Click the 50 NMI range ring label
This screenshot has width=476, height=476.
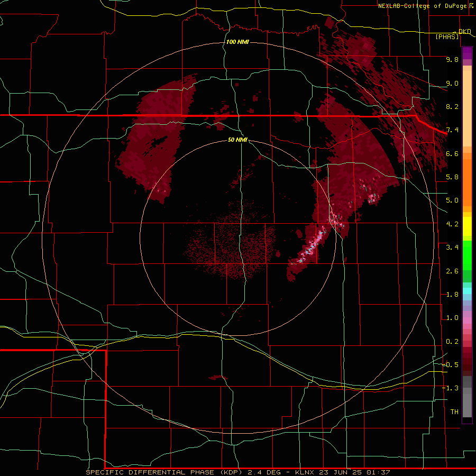click(237, 140)
